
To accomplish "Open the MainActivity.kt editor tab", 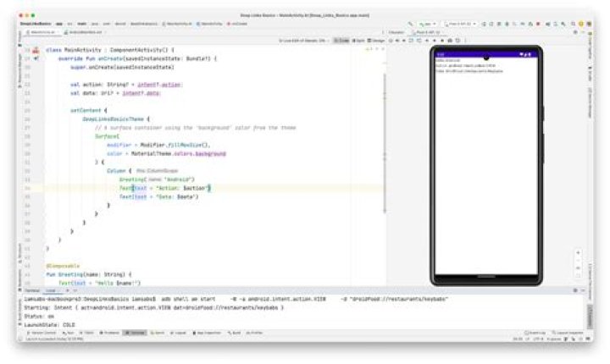I will click(42, 32).
